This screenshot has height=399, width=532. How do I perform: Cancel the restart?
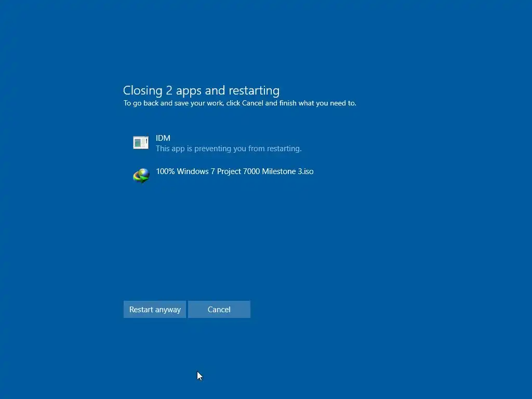pos(219,310)
